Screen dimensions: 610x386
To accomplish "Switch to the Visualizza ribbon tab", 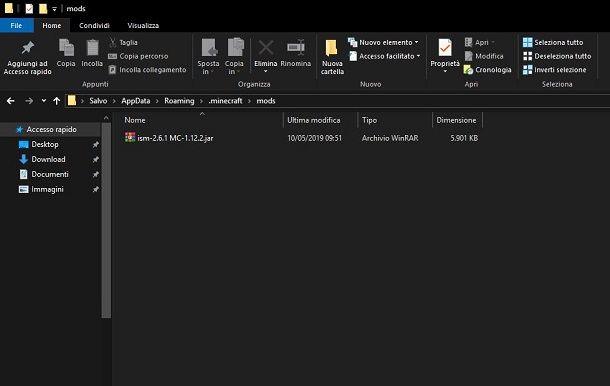I will pyautogui.click(x=143, y=25).
